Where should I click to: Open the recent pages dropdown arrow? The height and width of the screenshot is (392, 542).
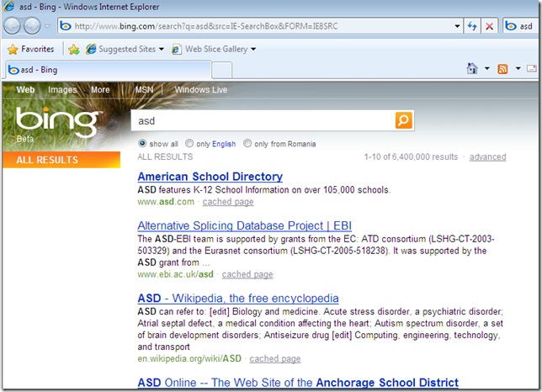coord(48,26)
